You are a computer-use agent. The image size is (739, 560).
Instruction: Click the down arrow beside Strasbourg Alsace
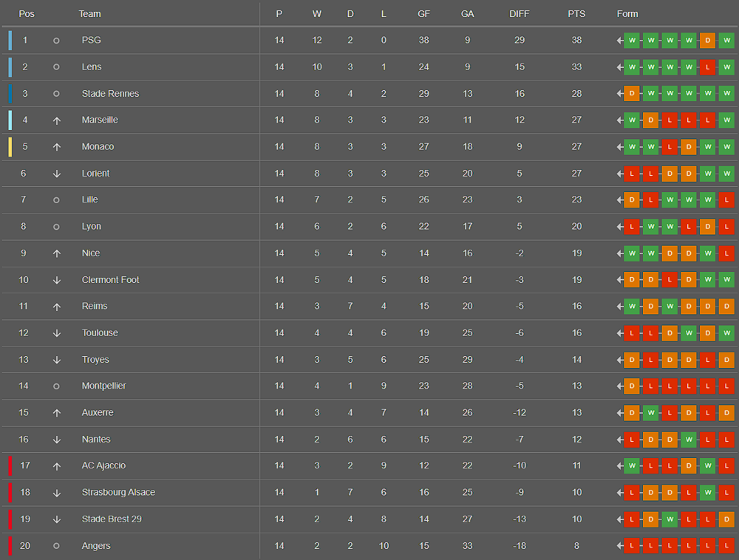[x=57, y=493]
